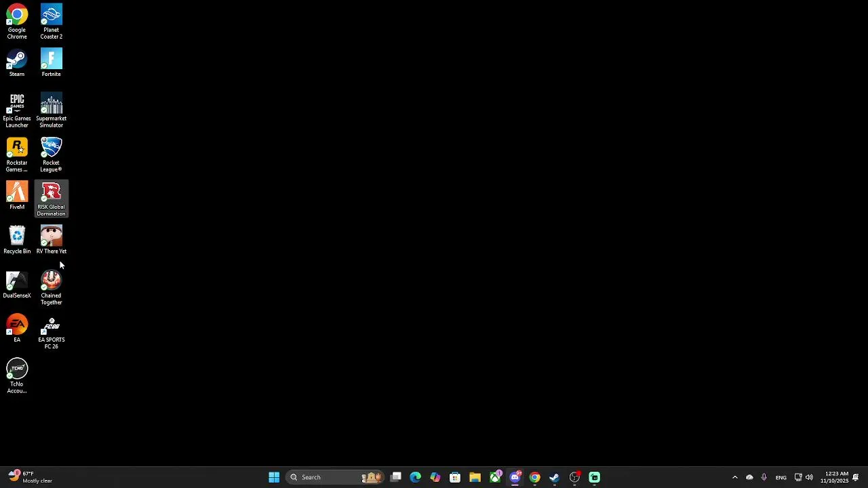The height and width of the screenshot is (488, 868).
Task: Open Microsoft Store from the taskbar
Action: click(x=455, y=477)
